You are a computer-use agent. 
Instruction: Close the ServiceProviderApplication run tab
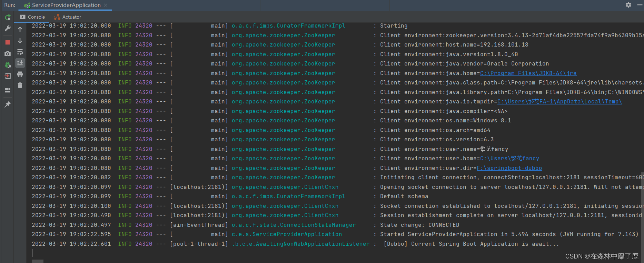106,5
